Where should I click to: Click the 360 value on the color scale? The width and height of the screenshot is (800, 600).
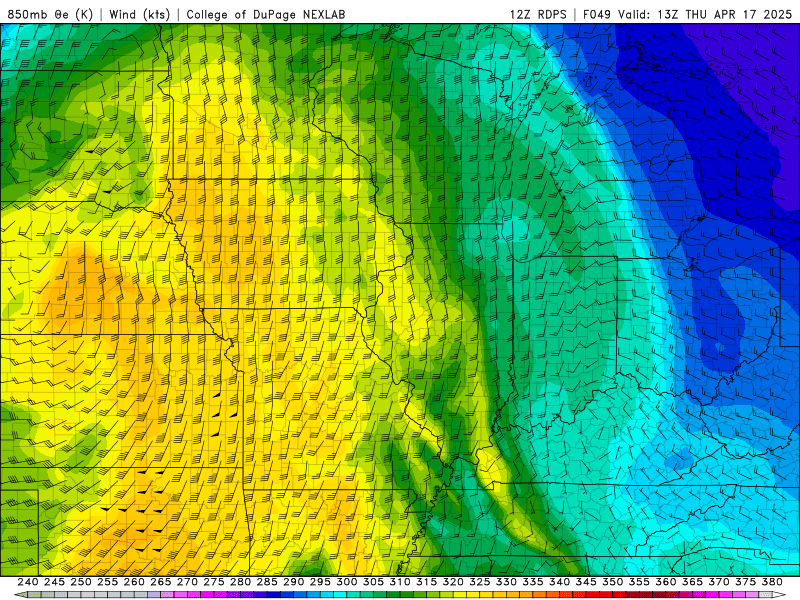pos(665,582)
